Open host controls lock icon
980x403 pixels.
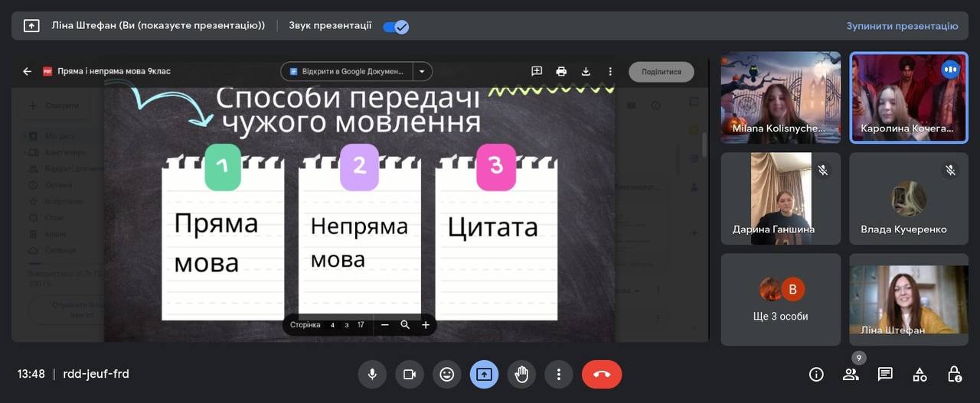coord(954,374)
